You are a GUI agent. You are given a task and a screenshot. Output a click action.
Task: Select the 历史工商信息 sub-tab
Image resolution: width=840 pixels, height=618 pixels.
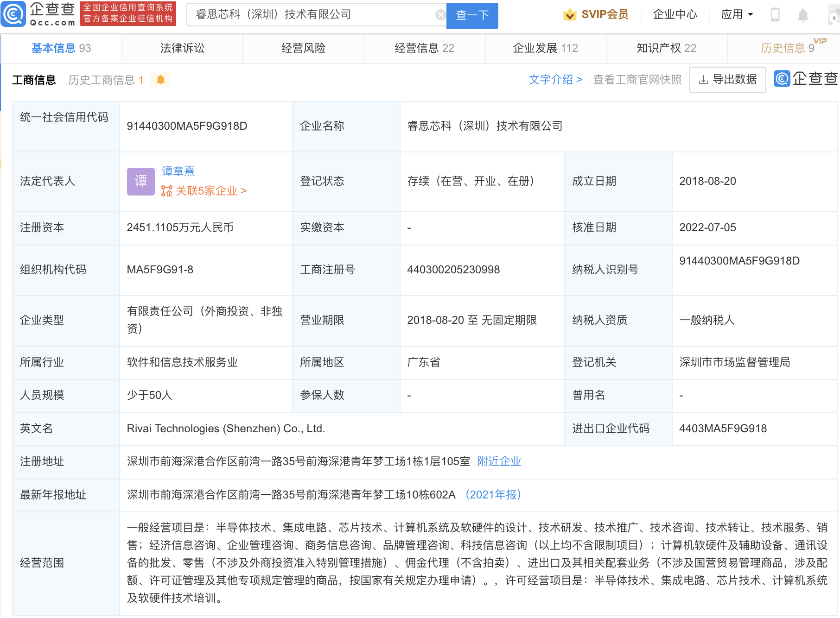pyautogui.click(x=106, y=80)
